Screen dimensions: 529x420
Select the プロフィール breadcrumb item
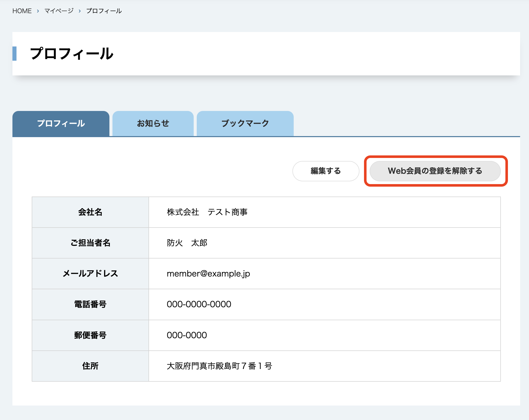coord(104,11)
